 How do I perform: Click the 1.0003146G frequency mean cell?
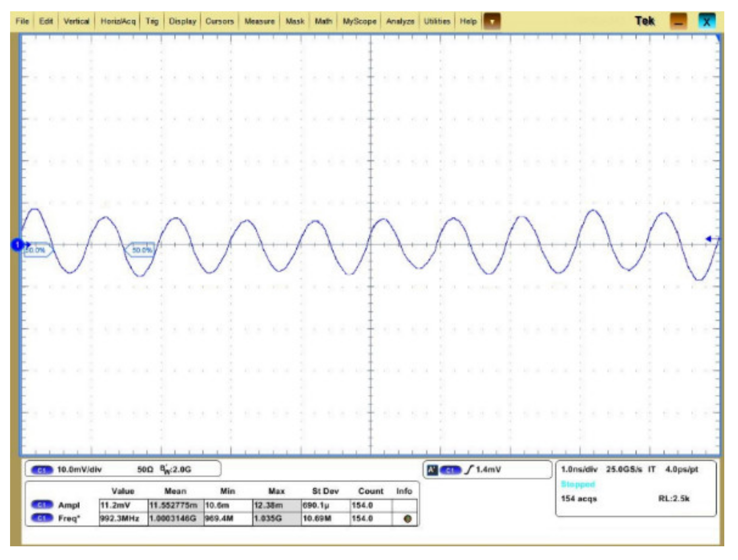176,519
